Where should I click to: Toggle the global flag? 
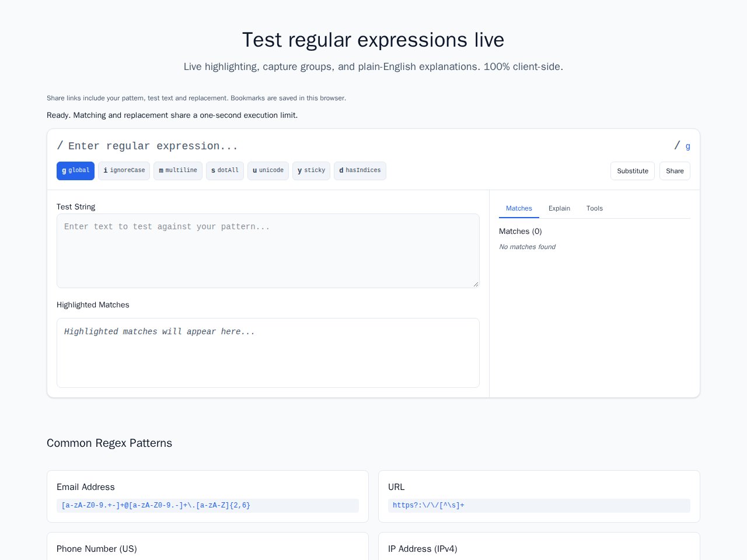click(x=75, y=171)
